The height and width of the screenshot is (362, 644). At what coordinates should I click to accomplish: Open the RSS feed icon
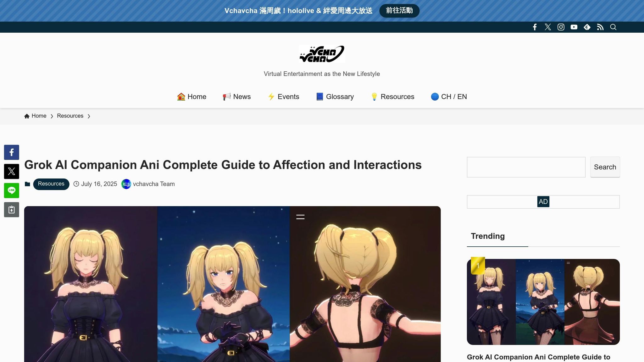(x=600, y=27)
